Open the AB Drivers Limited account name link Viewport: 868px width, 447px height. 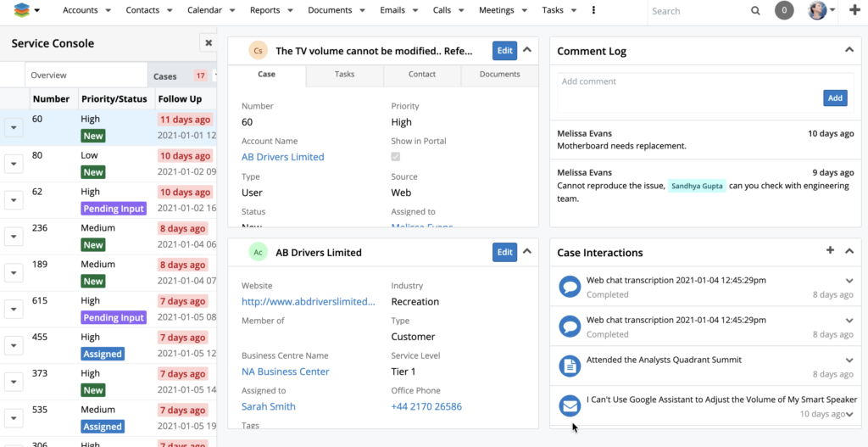point(283,157)
